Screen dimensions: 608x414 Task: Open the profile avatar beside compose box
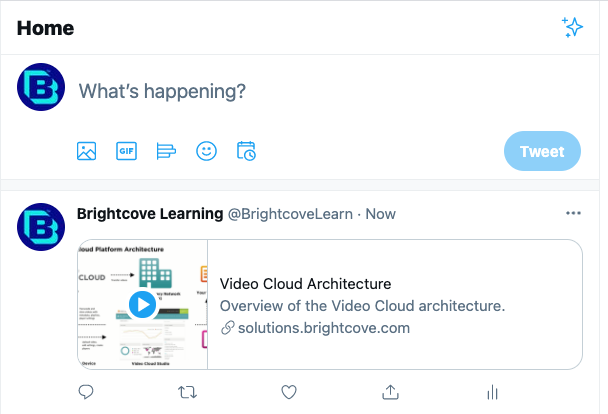point(42,89)
